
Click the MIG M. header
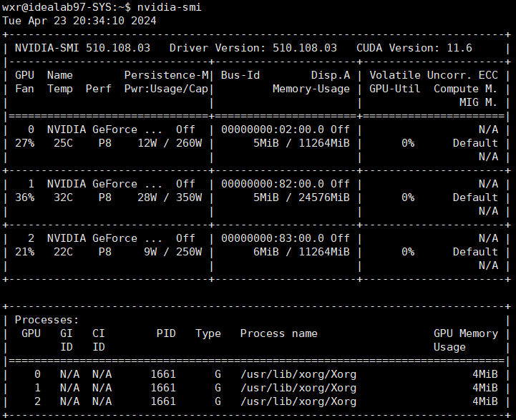point(478,102)
